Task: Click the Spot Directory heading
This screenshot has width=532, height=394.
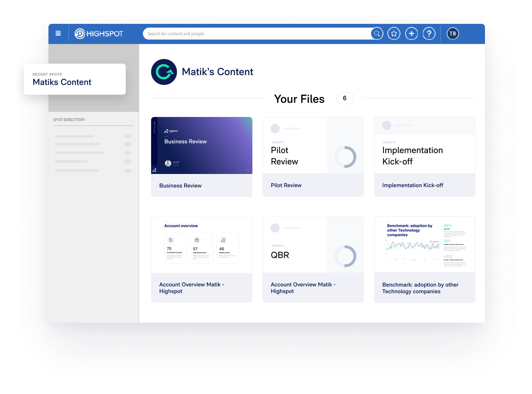Action: [x=69, y=120]
